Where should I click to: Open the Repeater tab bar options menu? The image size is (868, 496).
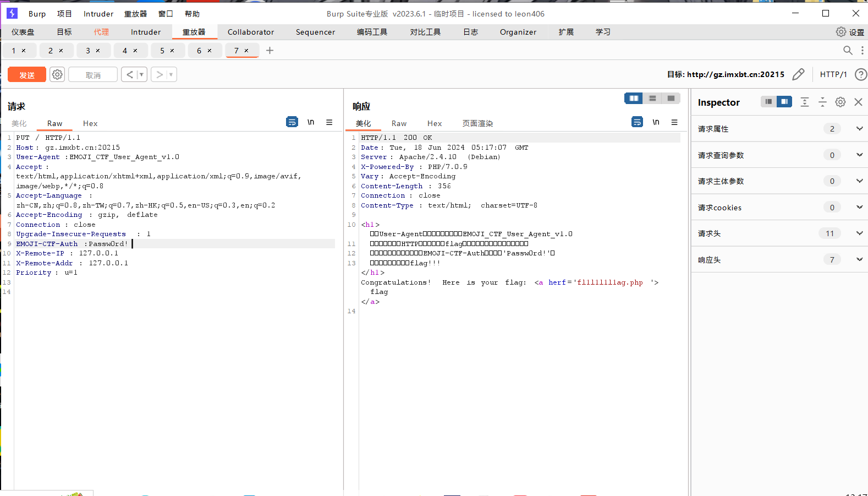coord(862,51)
